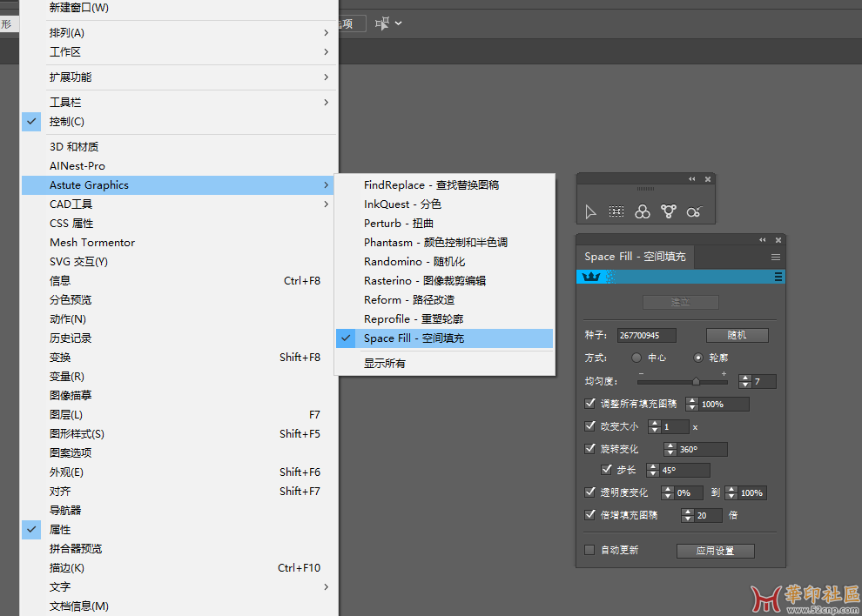Adjust the 均匀度 slider handle
862x616 pixels.
click(x=696, y=381)
